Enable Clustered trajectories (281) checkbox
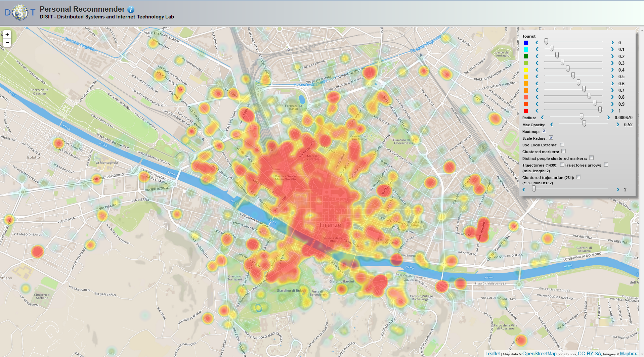Screen dimensions: 644x357 [x=578, y=177]
